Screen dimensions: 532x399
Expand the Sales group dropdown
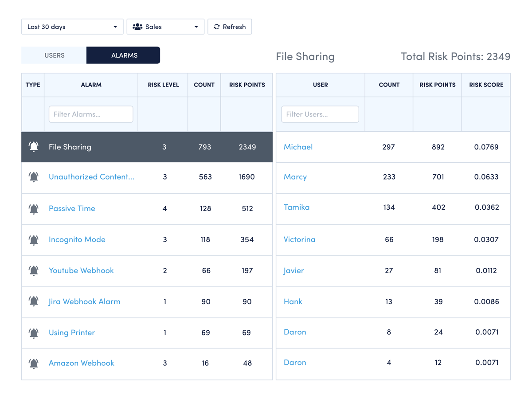click(x=165, y=27)
